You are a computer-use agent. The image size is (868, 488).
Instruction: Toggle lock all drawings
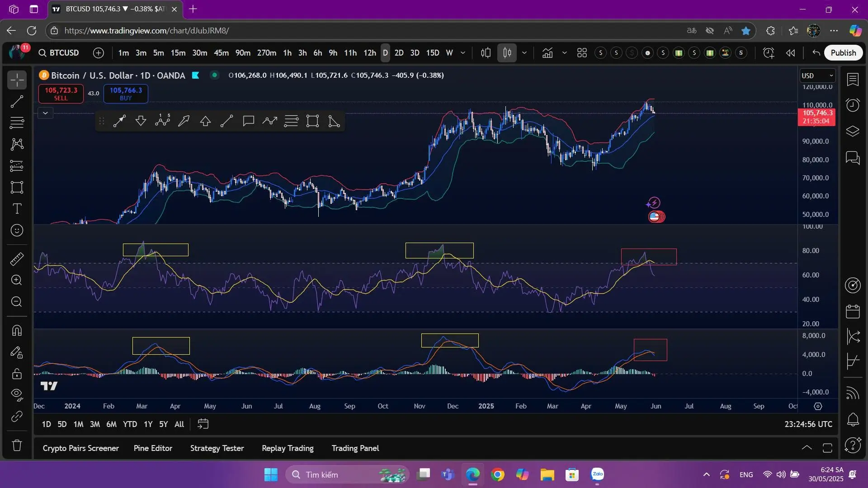[x=17, y=374]
